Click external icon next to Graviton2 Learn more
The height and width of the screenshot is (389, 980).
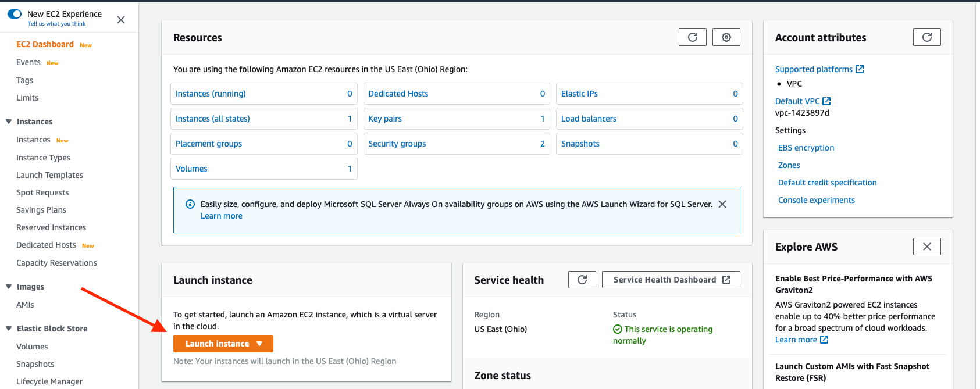824,340
